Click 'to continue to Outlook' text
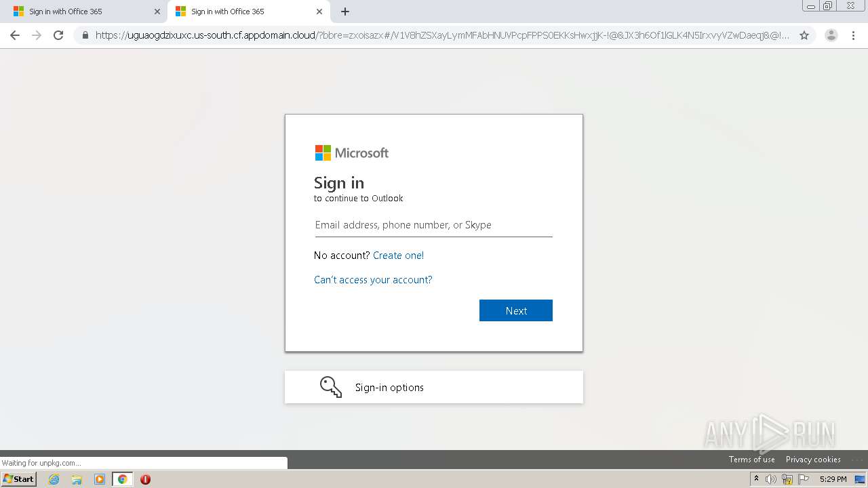868x488 pixels. [358, 199]
